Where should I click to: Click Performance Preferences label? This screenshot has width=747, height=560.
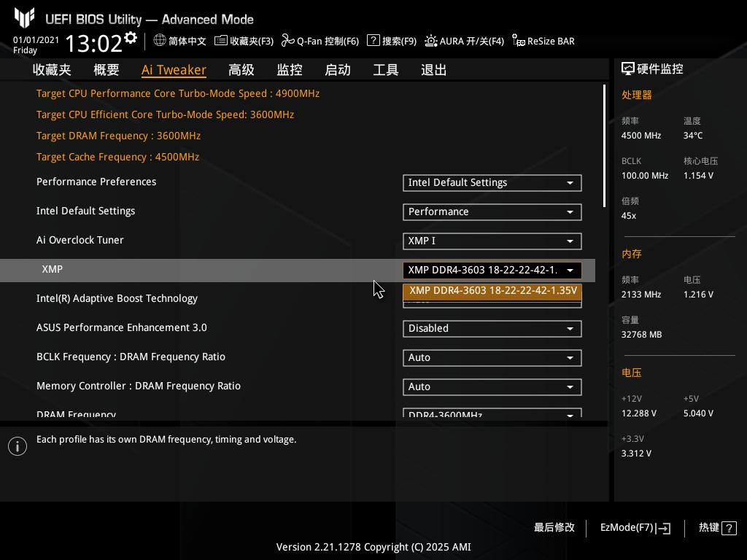tap(96, 182)
